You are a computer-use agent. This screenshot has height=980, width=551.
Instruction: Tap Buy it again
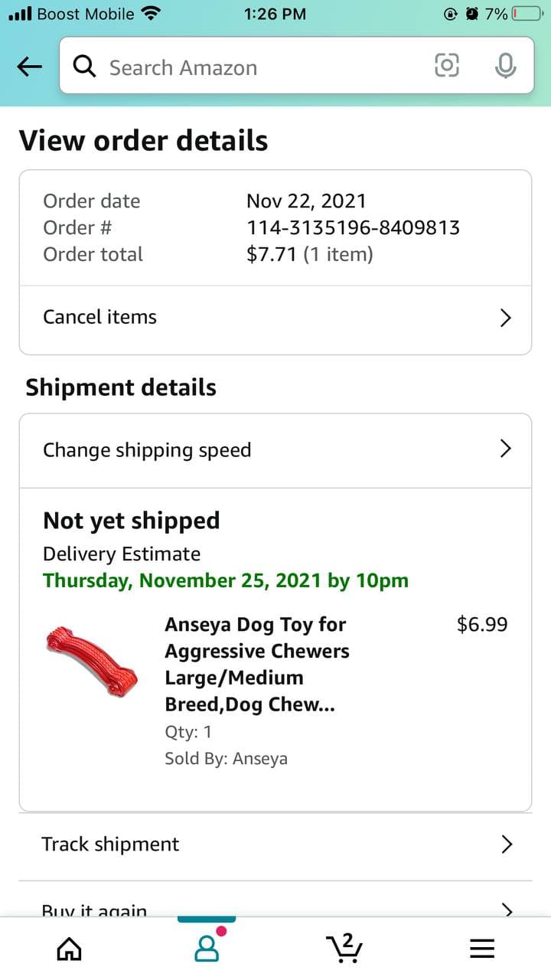click(94, 910)
